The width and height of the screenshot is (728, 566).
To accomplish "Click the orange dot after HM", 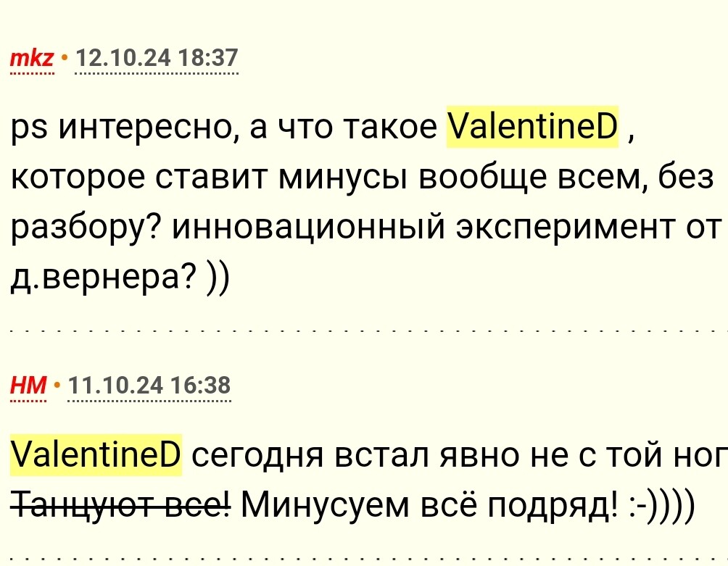I will pos(57,386).
